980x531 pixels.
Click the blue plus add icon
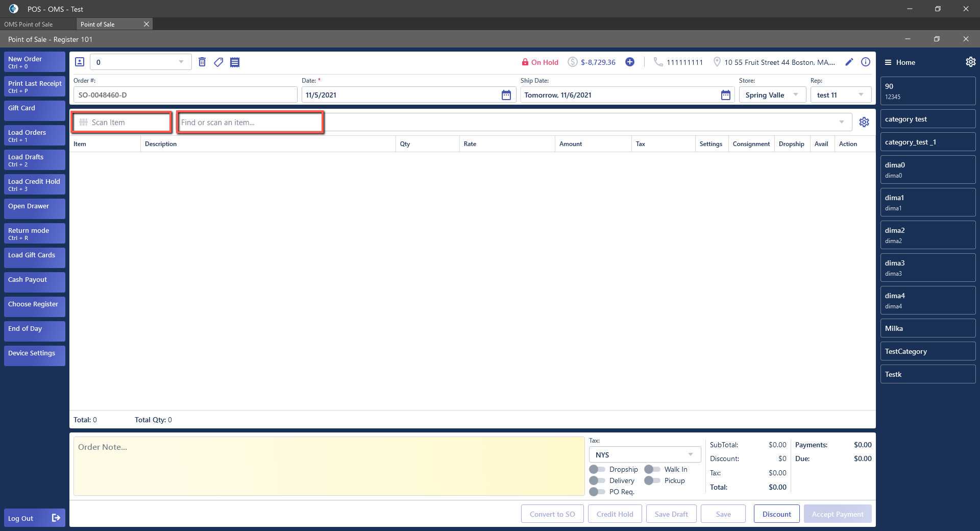tap(630, 62)
